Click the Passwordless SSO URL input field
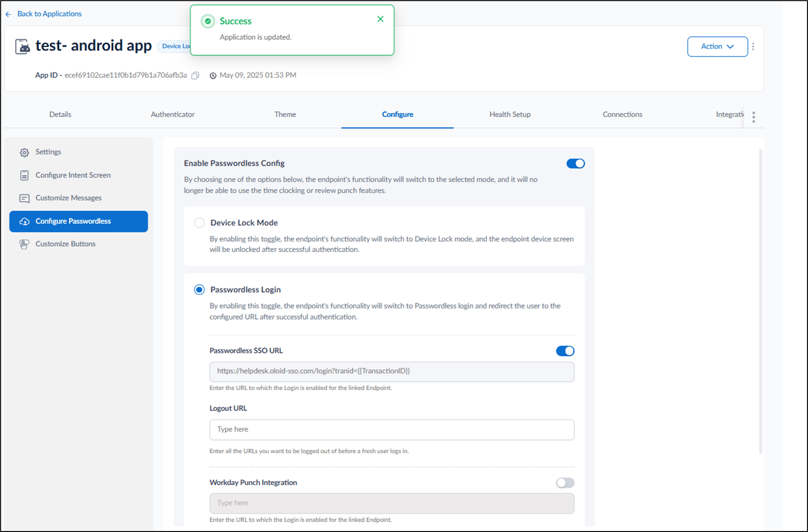Image resolution: width=808 pixels, height=532 pixels. (392, 372)
